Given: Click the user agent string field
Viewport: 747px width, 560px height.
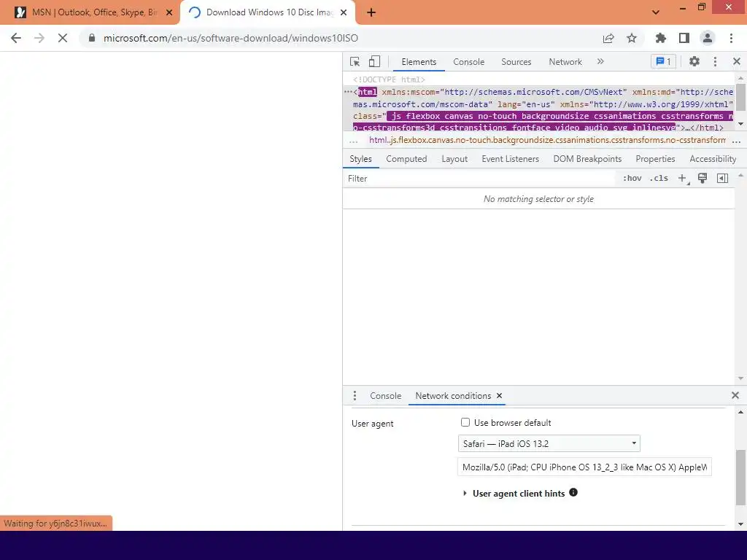Looking at the screenshot, I should pyautogui.click(x=584, y=467).
